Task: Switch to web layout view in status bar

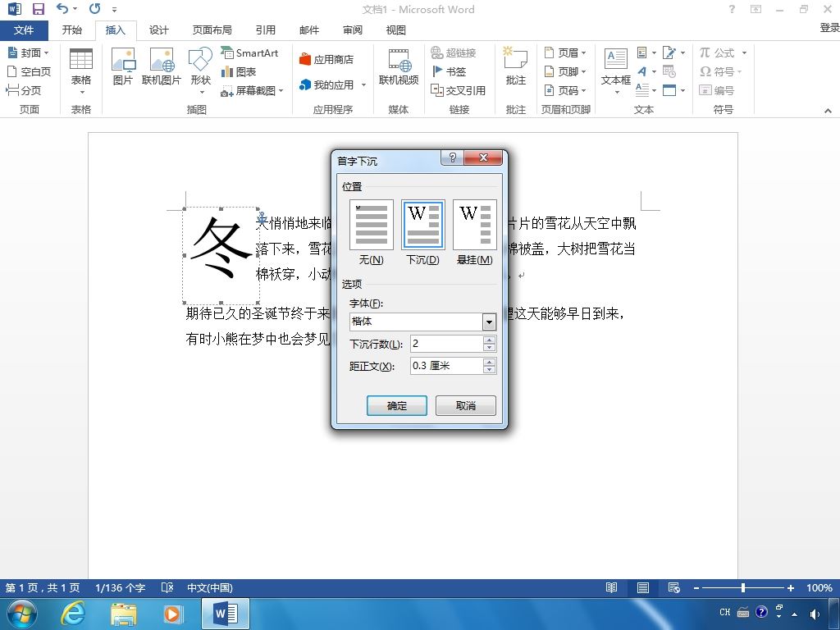Action: [x=674, y=587]
